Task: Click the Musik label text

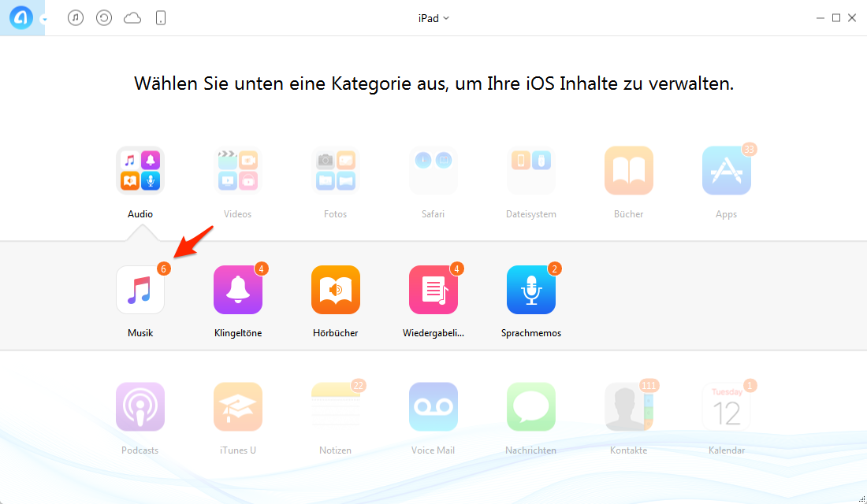Action: tap(140, 332)
